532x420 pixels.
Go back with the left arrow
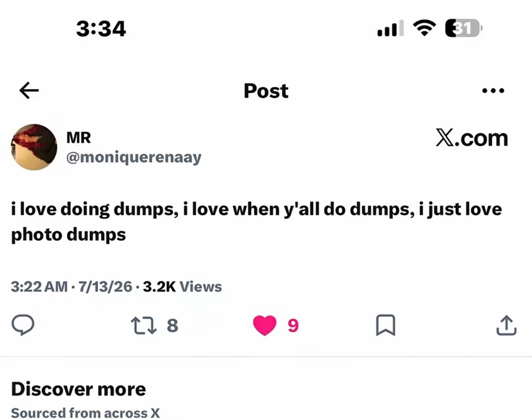click(x=29, y=90)
